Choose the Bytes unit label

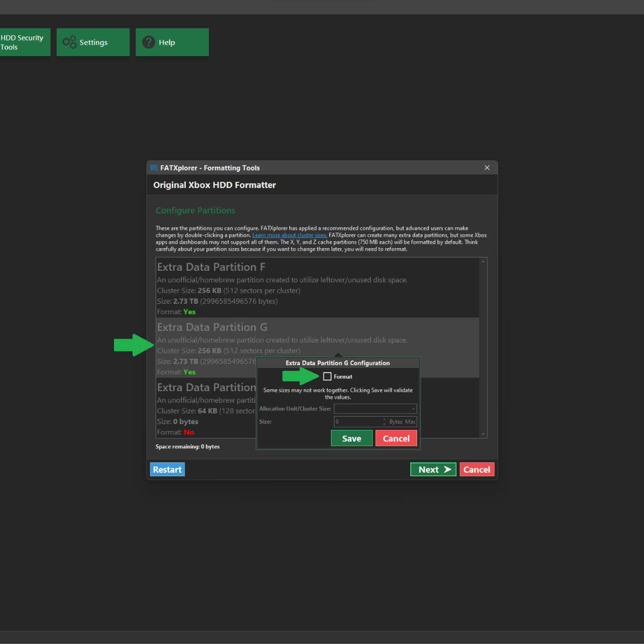point(396,421)
